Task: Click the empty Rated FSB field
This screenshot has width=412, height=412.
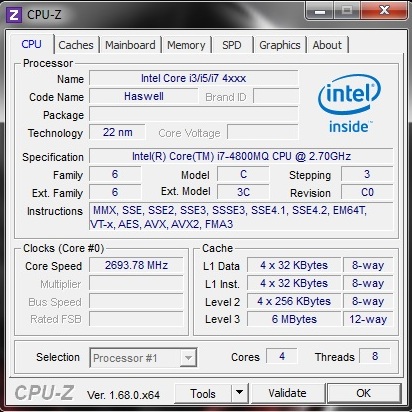Action: click(136, 319)
